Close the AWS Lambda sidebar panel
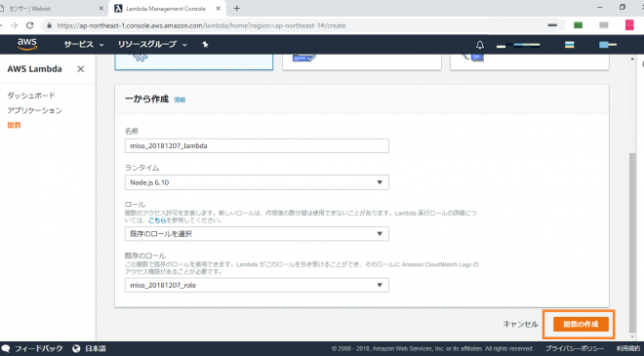Image resolution: width=644 pixels, height=356 pixels. [x=80, y=69]
